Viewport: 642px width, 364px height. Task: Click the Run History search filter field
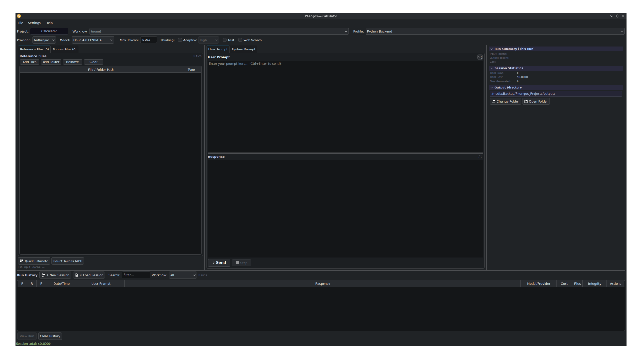tap(136, 275)
